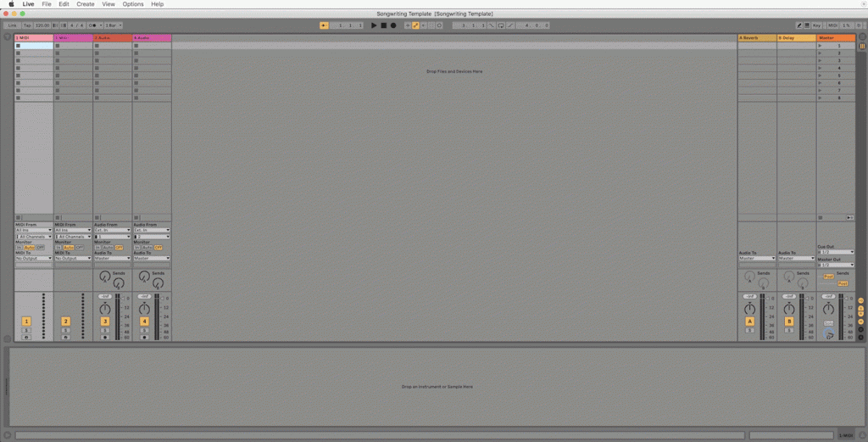
Task: Expand the Quantization menu showing 1 Bar
Action: [x=114, y=25]
